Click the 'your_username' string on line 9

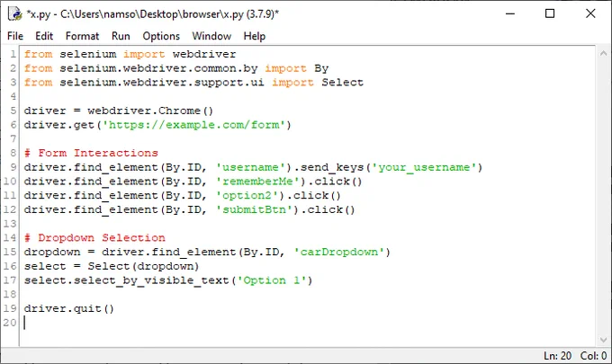[424, 167]
